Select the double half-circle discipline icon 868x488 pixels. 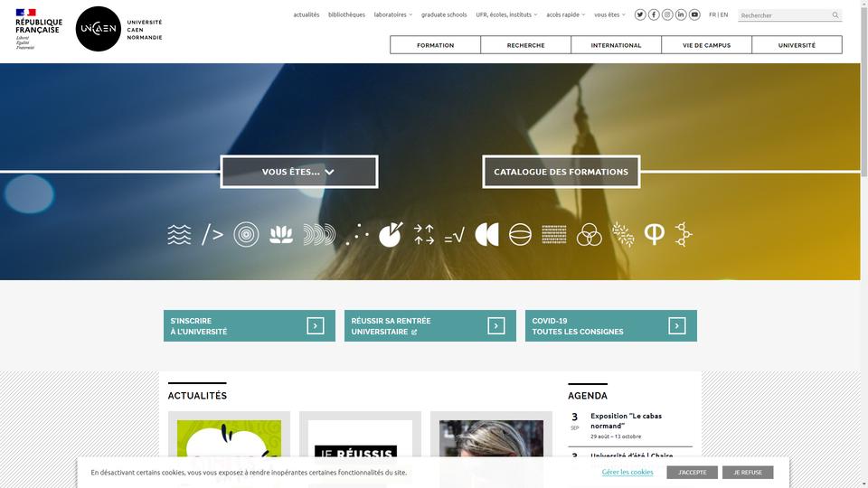487,235
